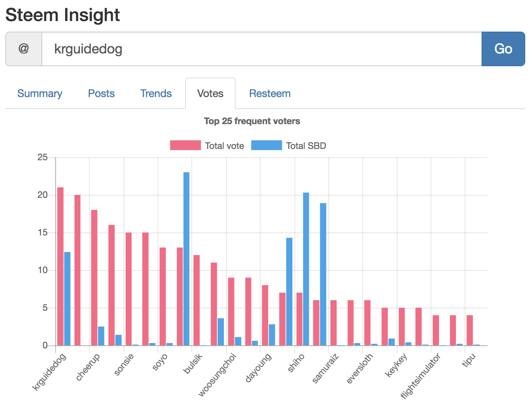Click krguidedog's red Total vote bar
532x404 pixels.
point(60,266)
